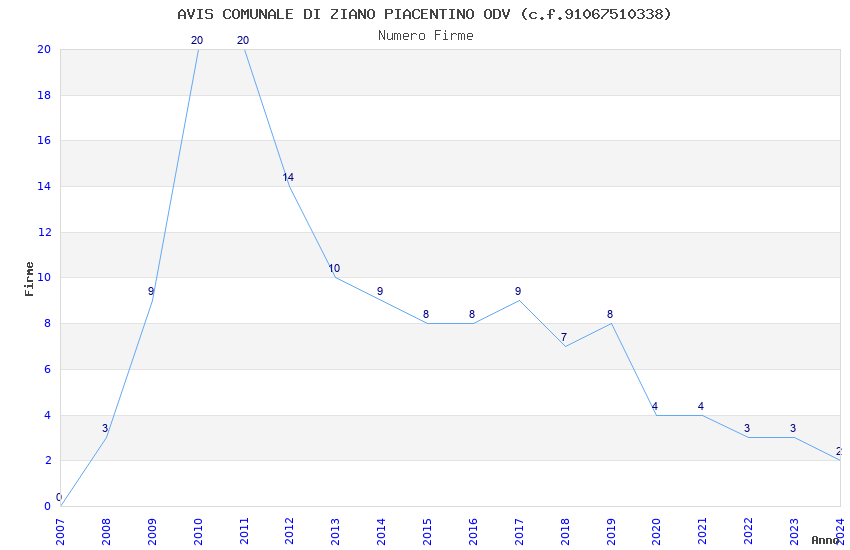This screenshot has height=550, width=850.
Task: Select the y-axis tick label 4
Action: (x=48, y=415)
